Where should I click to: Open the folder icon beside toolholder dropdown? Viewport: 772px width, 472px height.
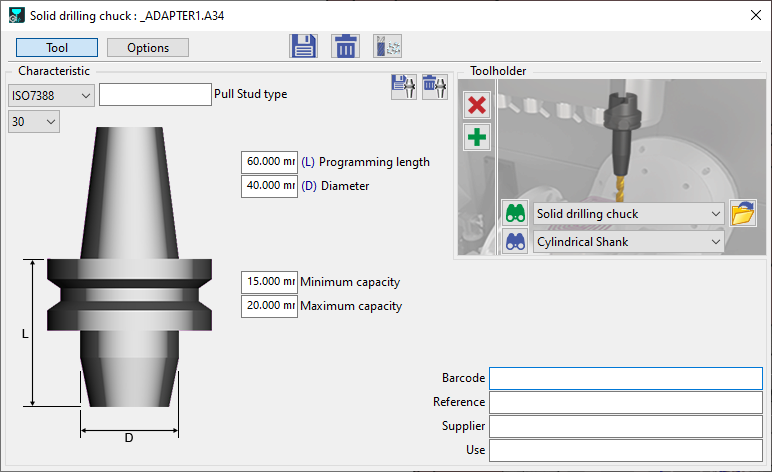742,213
